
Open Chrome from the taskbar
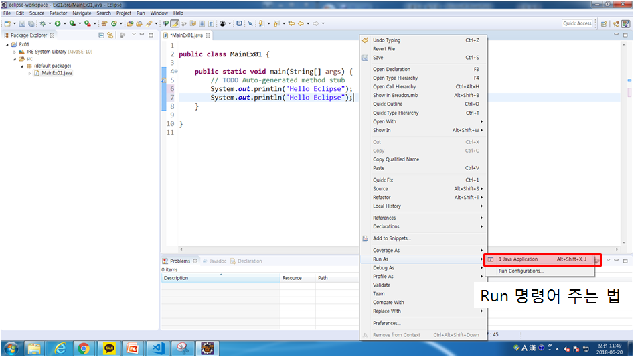pyautogui.click(x=84, y=349)
